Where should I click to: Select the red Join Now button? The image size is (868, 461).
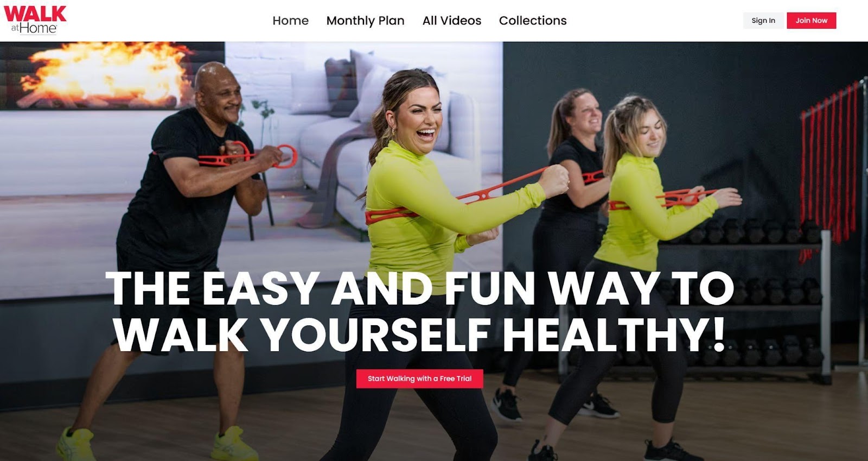[811, 21]
